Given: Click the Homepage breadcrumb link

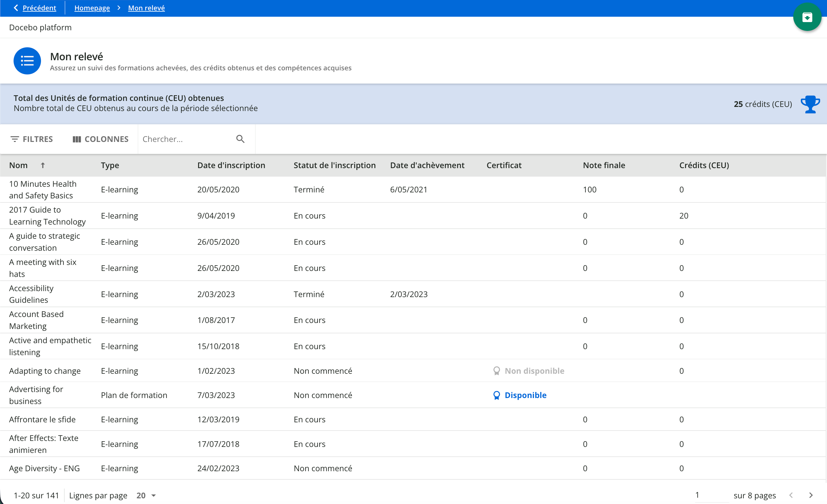Looking at the screenshot, I should pos(92,8).
